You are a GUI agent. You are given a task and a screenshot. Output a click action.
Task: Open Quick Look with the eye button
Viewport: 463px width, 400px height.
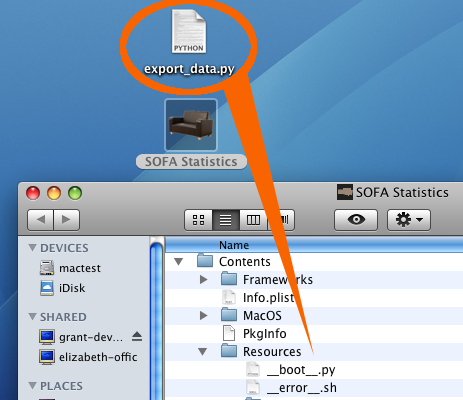(x=356, y=220)
